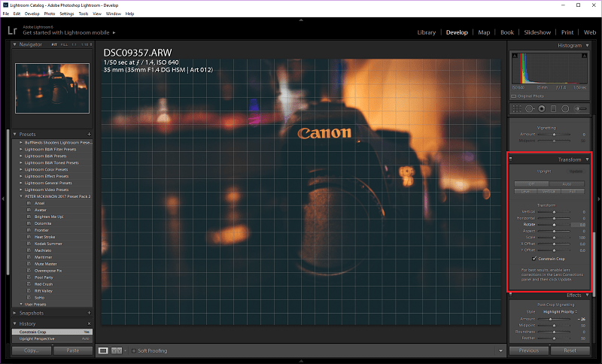Viewport: 602px width, 364px height.
Task: Adjust the Vertical transform slider
Action: tap(554, 212)
